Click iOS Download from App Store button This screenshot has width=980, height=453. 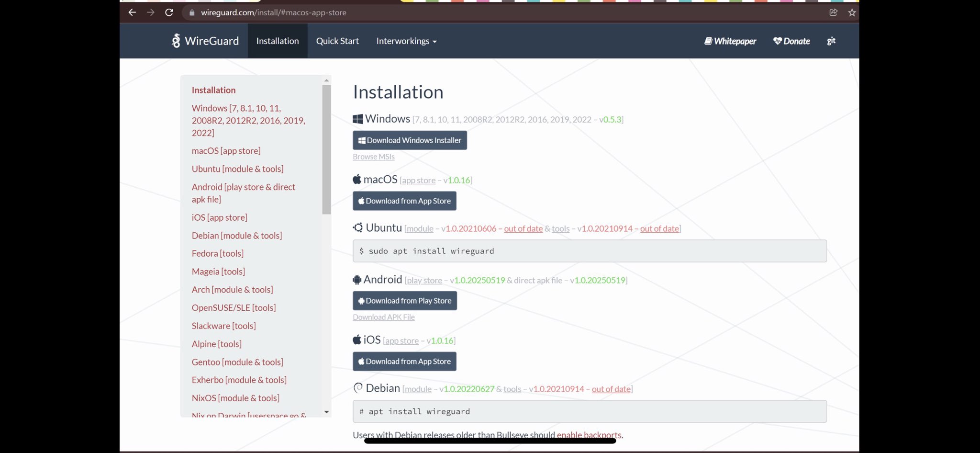tap(404, 362)
